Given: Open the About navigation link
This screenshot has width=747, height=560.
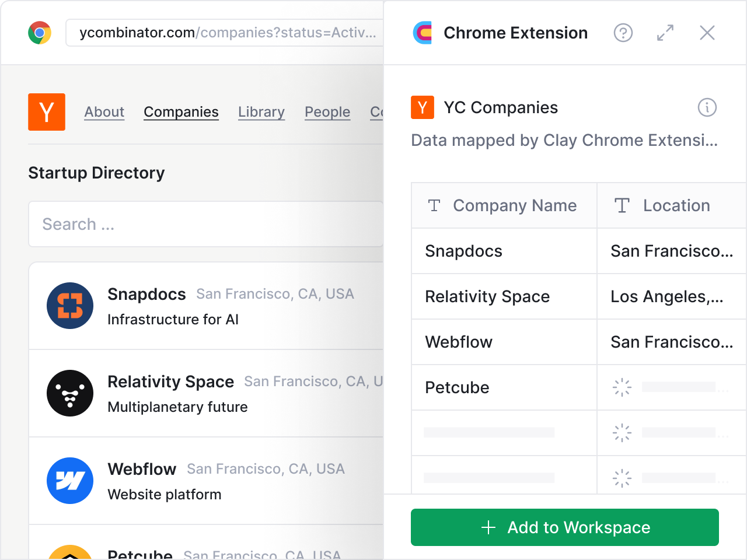Looking at the screenshot, I should click(104, 112).
